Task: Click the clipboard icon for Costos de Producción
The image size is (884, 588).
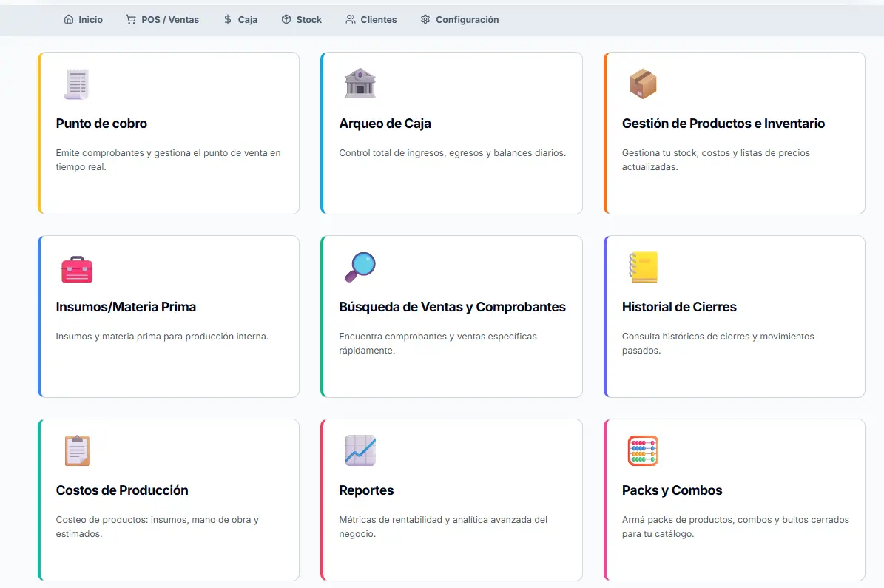Action: (x=77, y=450)
